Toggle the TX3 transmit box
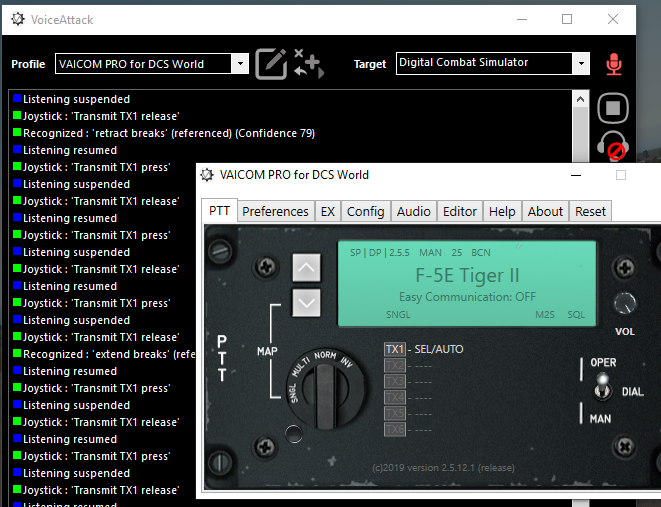This screenshot has width=661, height=507. pos(395,381)
